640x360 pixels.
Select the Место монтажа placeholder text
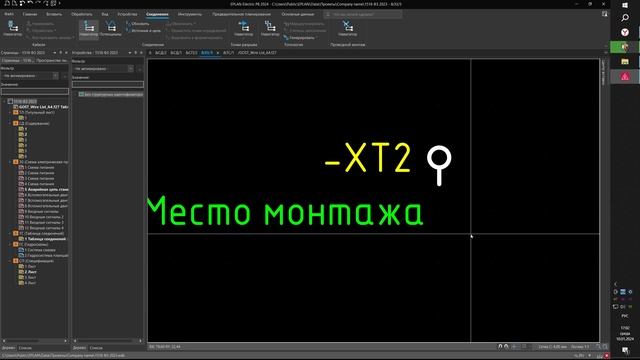click(x=285, y=211)
